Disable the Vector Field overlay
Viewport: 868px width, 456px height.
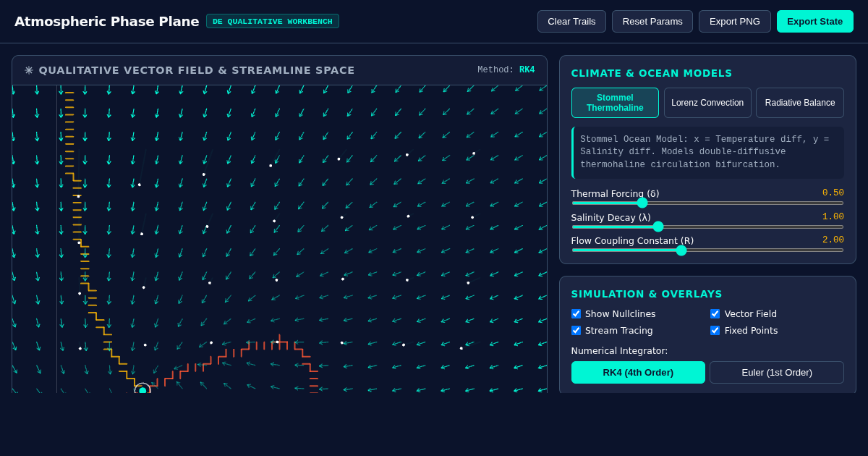[715, 313]
